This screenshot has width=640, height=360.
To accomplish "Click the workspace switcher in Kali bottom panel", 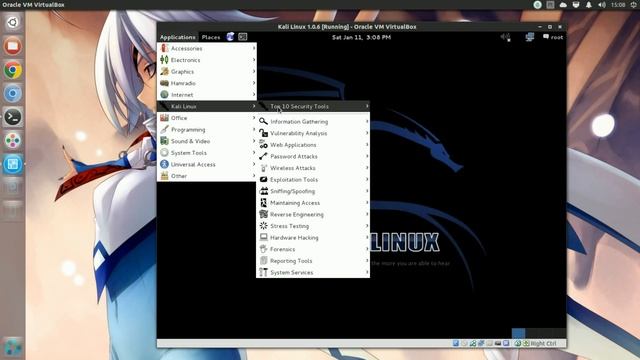I will 538,333.
